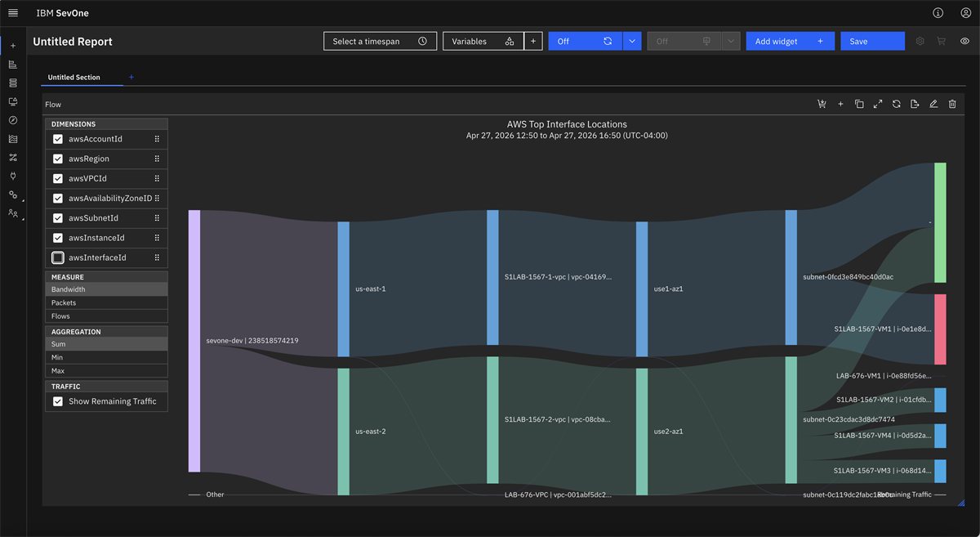The image size is (980, 537).
Task: Toggle Show Remaining Traffic checkbox
Action: 58,401
